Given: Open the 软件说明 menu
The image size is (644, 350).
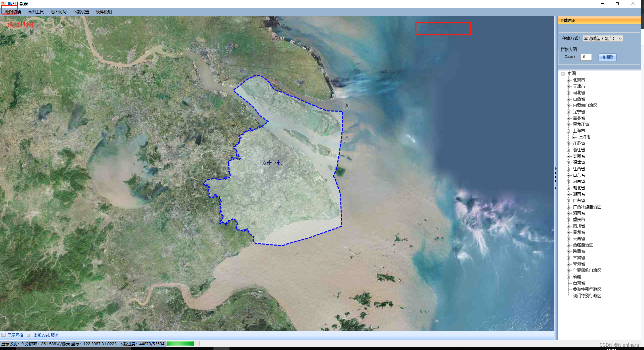Looking at the screenshot, I should [x=104, y=12].
